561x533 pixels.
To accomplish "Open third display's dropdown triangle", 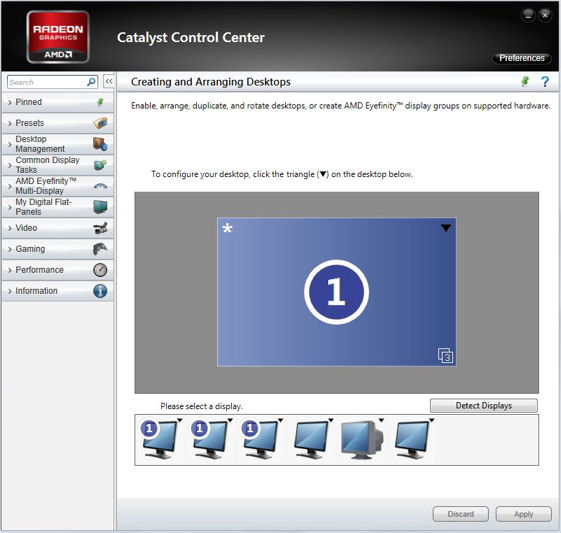I will point(280,420).
